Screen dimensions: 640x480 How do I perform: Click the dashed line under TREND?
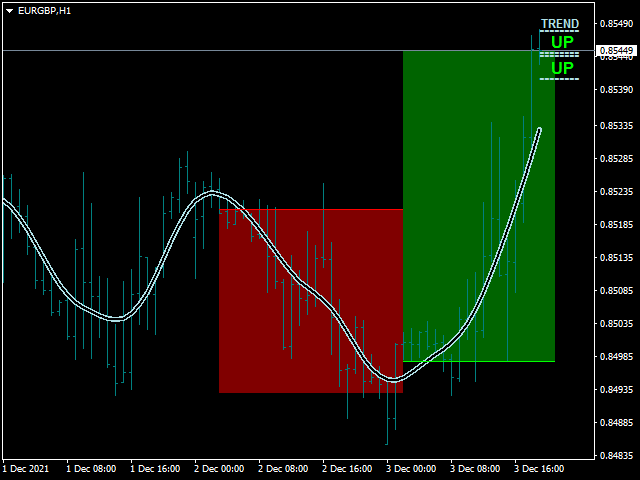[x=559, y=32]
